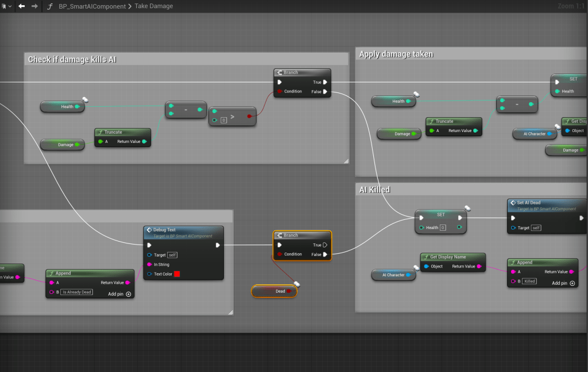The width and height of the screenshot is (588, 372).
Task: Select the Set AI Dead node's header
Action: [x=547, y=206]
